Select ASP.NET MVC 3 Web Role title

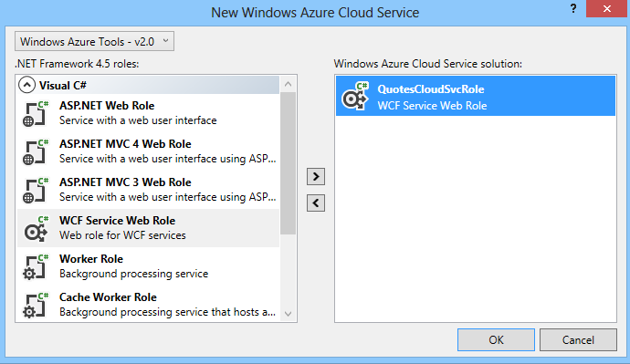(125, 182)
